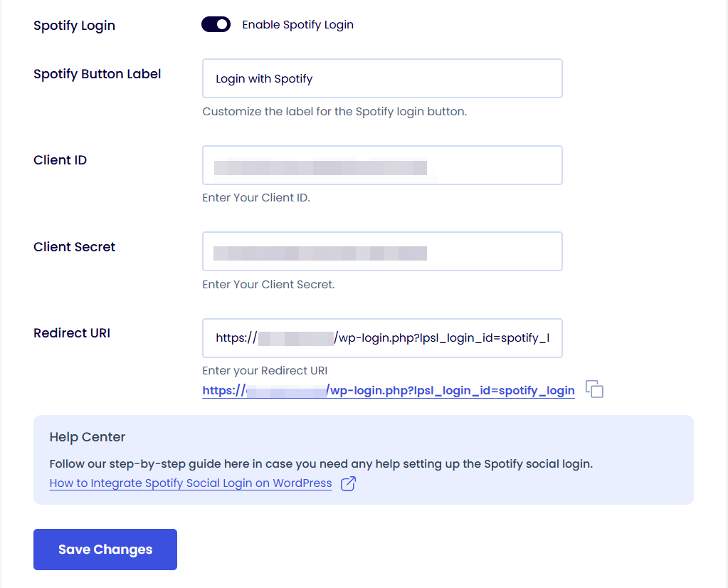The height and width of the screenshot is (588, 728).
Task: Click into the Redirect URI input field
Action: 382,338
